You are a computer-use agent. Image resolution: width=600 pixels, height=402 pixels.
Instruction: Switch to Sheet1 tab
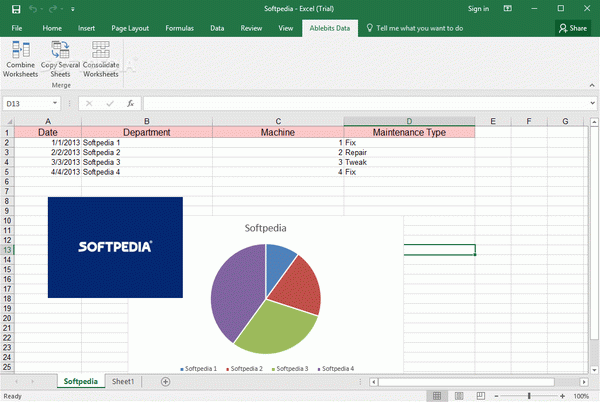123,381
